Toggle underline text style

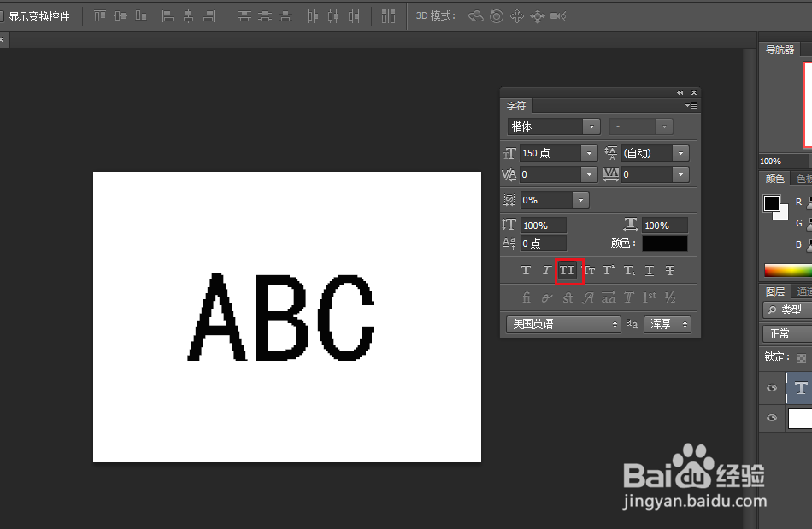click(650, 270)
